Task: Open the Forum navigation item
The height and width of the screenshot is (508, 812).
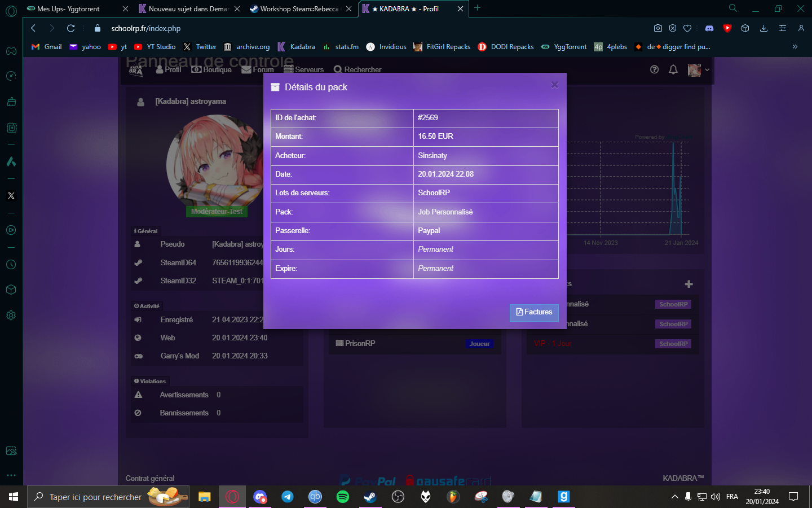Action: (x=258, y=69)
